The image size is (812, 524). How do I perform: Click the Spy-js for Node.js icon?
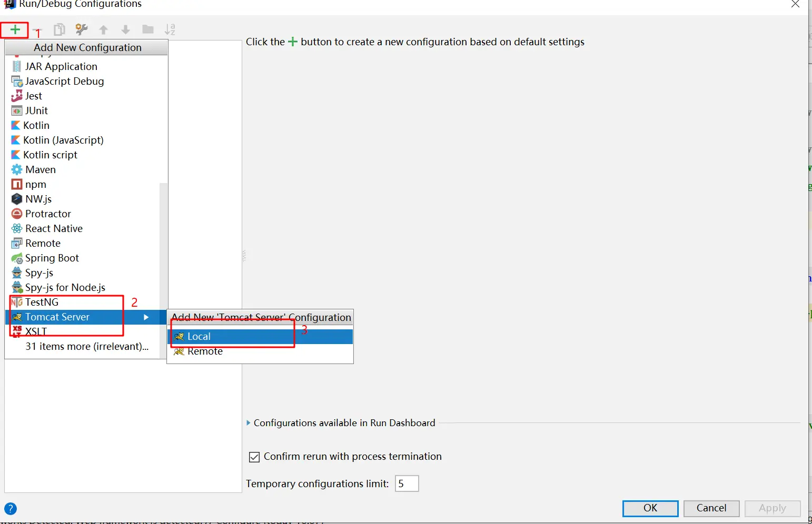[x=17, y=287]
